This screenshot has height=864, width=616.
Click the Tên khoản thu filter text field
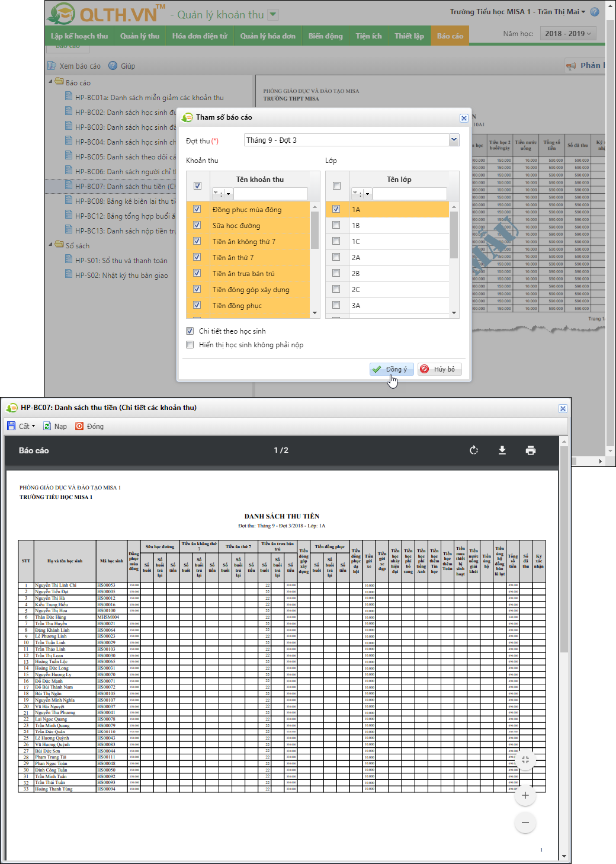point(271,194)
